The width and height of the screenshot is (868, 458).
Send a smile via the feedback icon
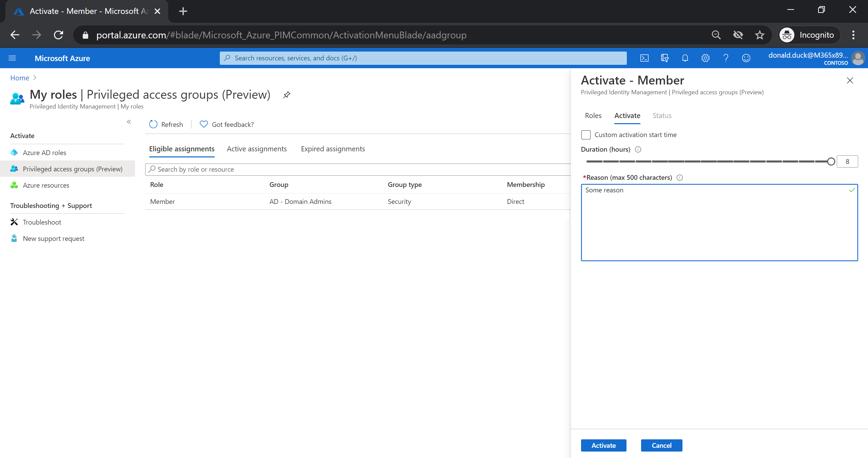[x=746, y=58]
